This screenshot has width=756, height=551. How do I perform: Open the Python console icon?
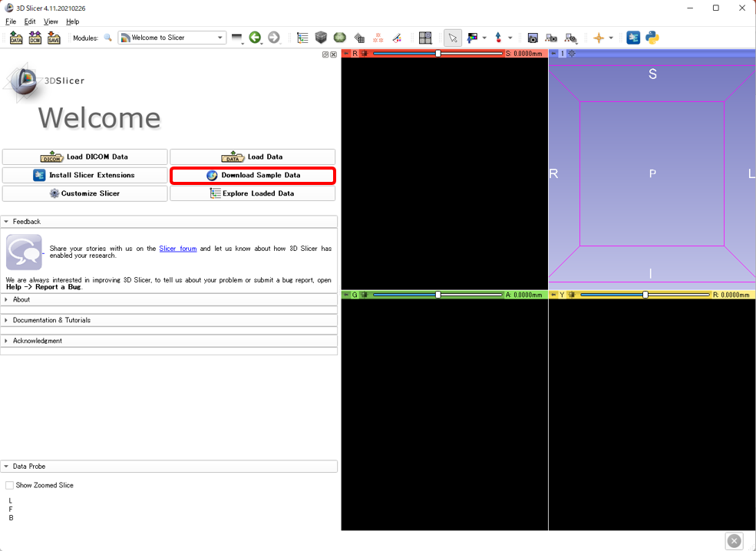[x=652, y=38]
